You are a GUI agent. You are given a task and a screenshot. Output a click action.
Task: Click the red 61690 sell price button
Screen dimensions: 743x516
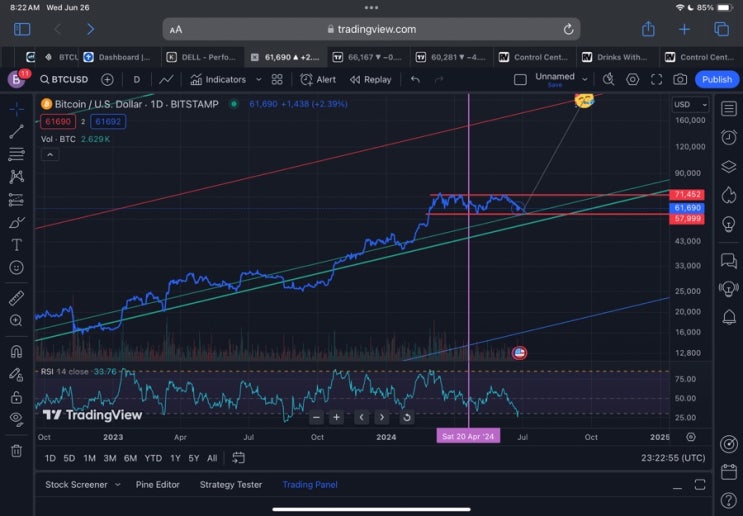58,122
